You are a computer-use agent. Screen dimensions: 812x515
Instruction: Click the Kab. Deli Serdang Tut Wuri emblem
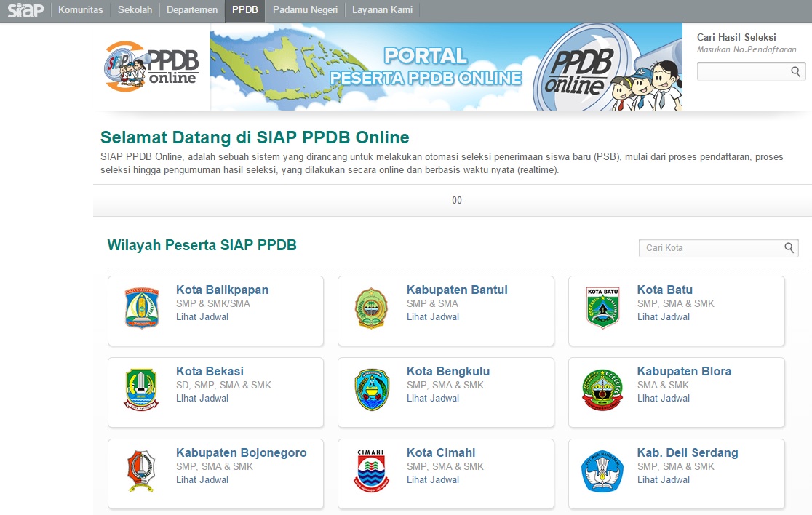(602, 471)
